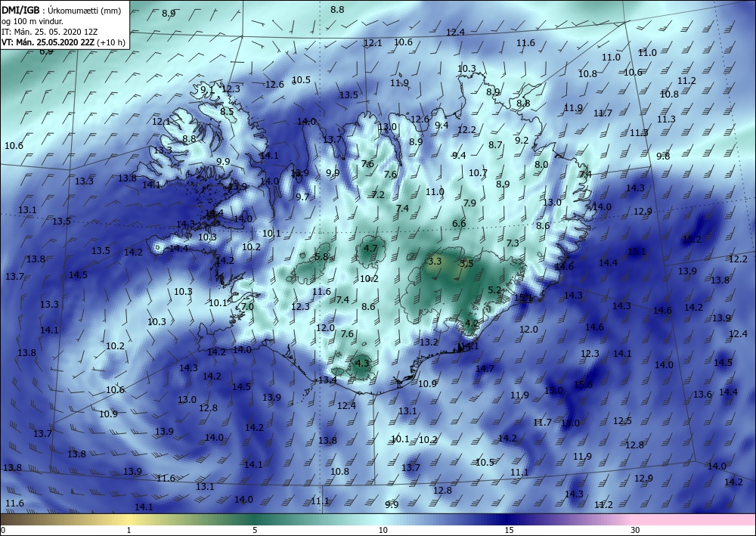Click the '7.3' value on the map

513,243
